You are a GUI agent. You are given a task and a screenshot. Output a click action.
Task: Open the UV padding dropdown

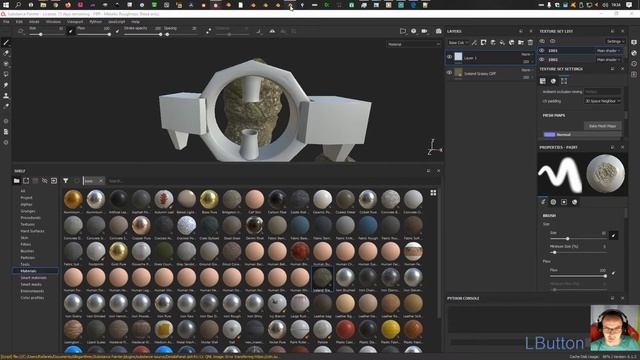602,101
